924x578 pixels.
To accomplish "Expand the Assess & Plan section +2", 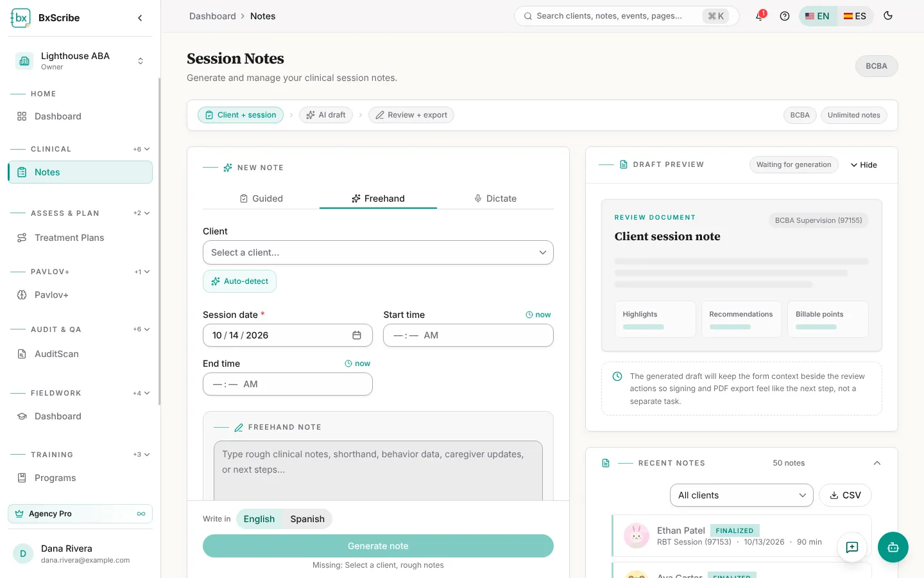I will point(142,213).
